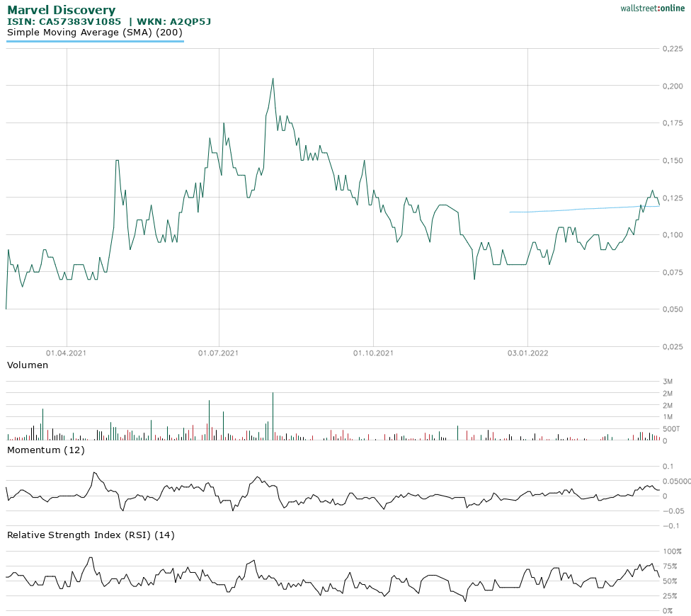Click the 0% RSI axis label
This screenshot has height=616, width=691.
click(668, 611)
